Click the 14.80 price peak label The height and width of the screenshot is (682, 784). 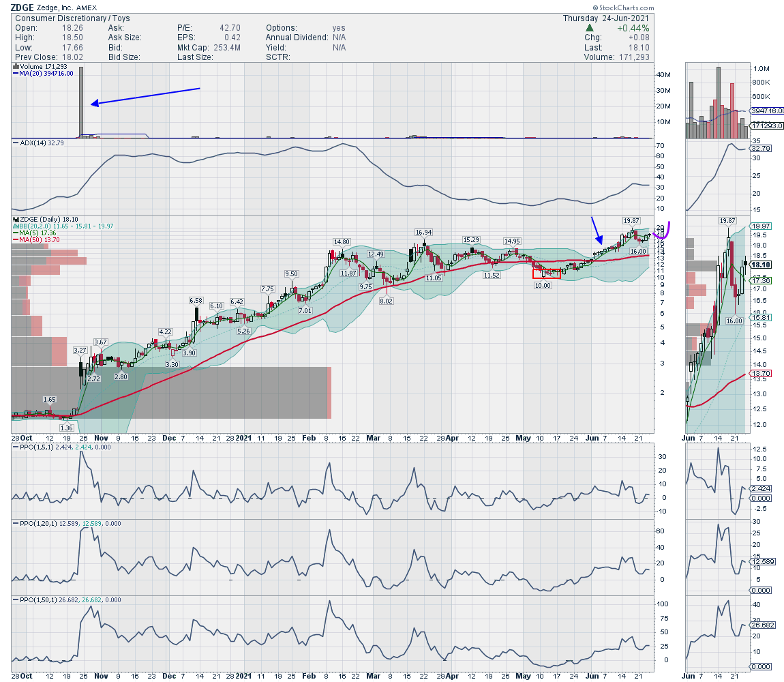click(342, 241)
